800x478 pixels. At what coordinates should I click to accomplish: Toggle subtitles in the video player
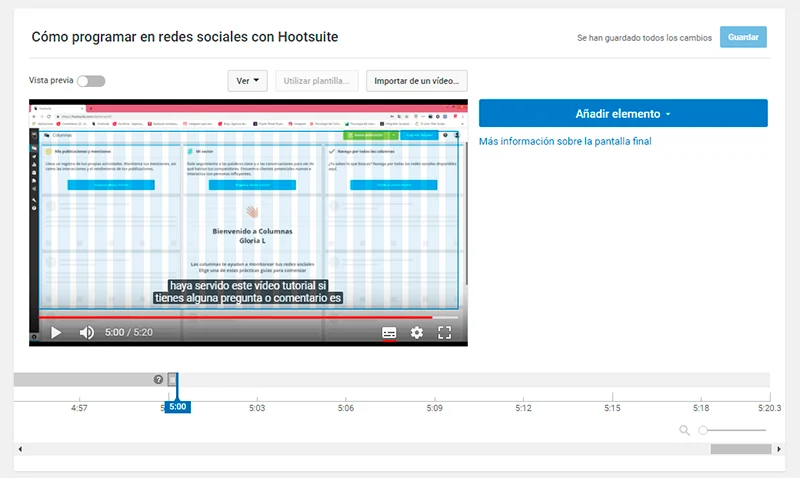389,332
